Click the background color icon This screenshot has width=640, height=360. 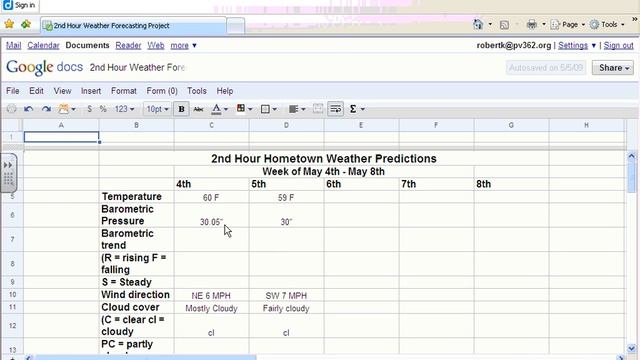[x=241, y=109]
